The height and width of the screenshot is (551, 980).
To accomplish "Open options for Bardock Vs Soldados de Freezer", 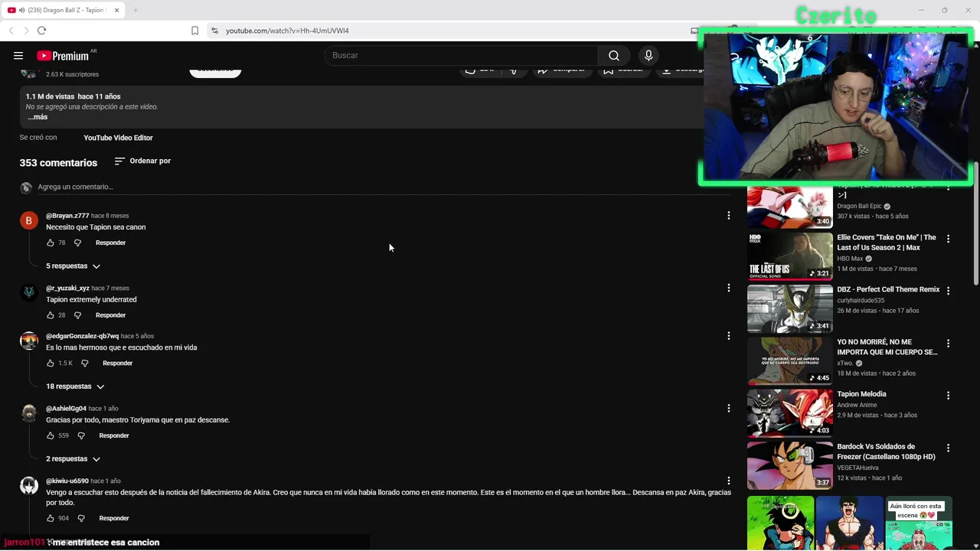I will 948,448.
